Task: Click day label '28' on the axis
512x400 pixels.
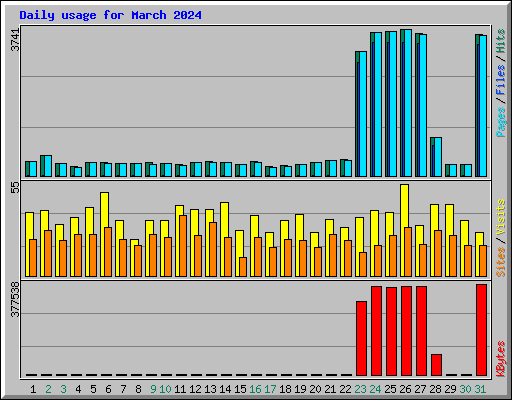Action: click(x=435, y=389)
